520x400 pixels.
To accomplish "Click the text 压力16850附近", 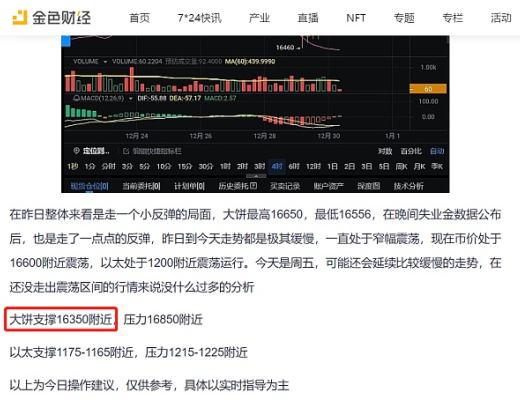I will coord(163,319).
